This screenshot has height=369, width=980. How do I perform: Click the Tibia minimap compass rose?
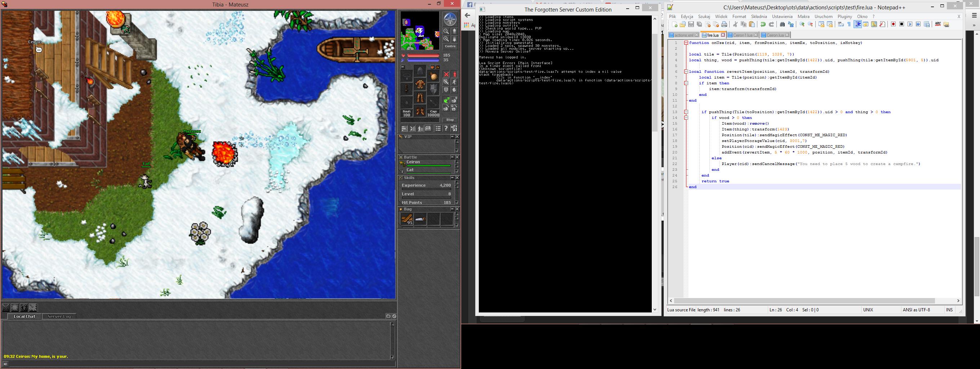coord(450,19)
